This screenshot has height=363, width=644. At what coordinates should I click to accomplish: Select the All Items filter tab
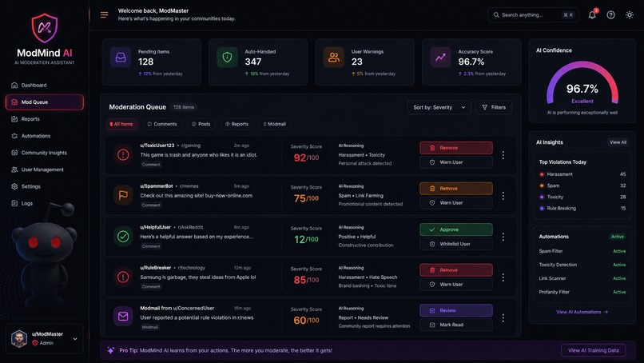click(121, 124)
